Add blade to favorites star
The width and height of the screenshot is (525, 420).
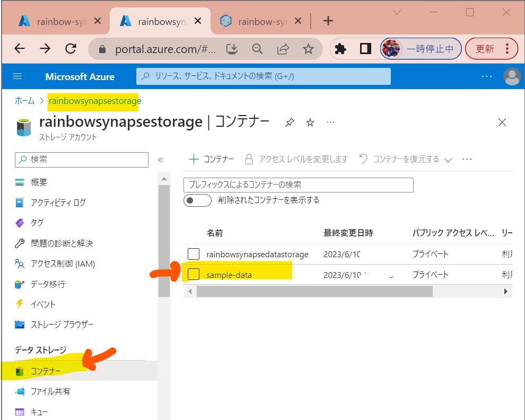(x=310, y=122)
